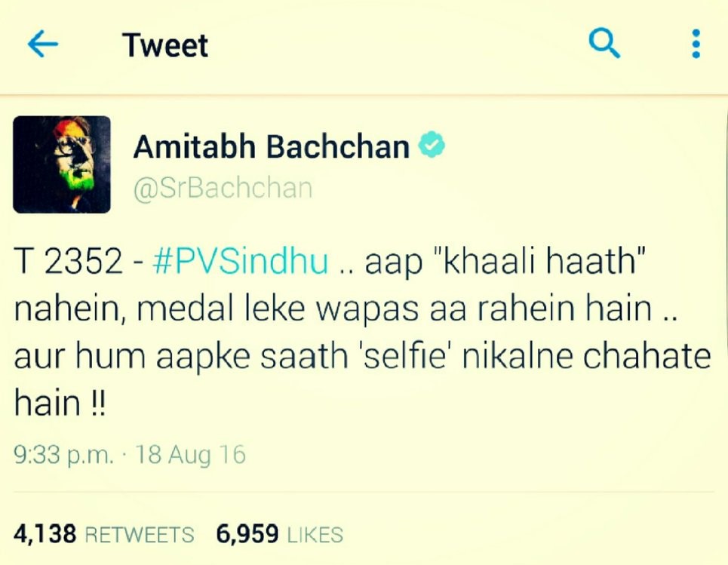Screen dimensions: 728x565
Task: Click the 4,138 retweet count number
Action: pyautogui.click(x=45, y=534)
